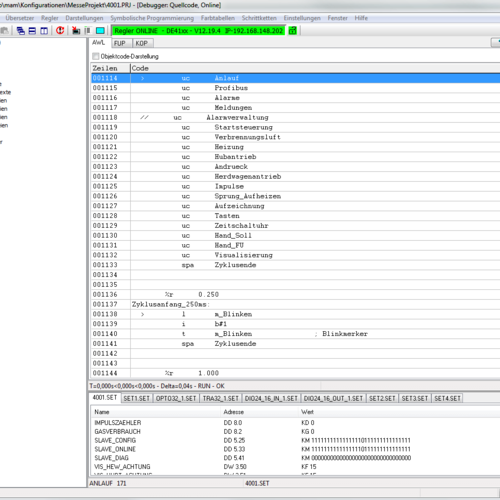Select line 001133 spa Zyklusende
The width and height of the screenshot is (500, 500).
point(295,265)
